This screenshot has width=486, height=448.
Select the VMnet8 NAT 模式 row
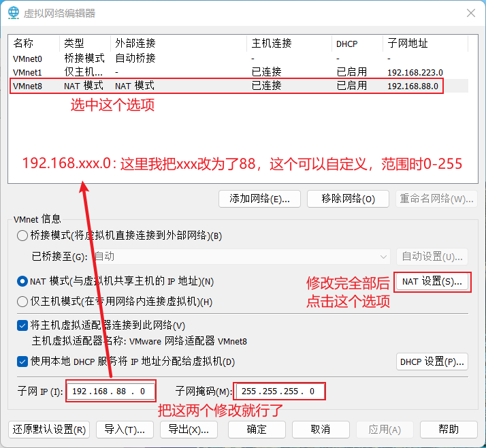pyautogui.click(x=239, y=86)
